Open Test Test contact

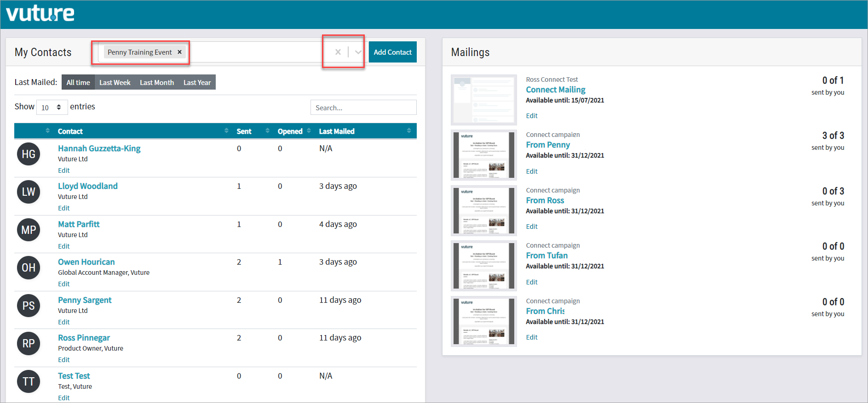point(74,376)
